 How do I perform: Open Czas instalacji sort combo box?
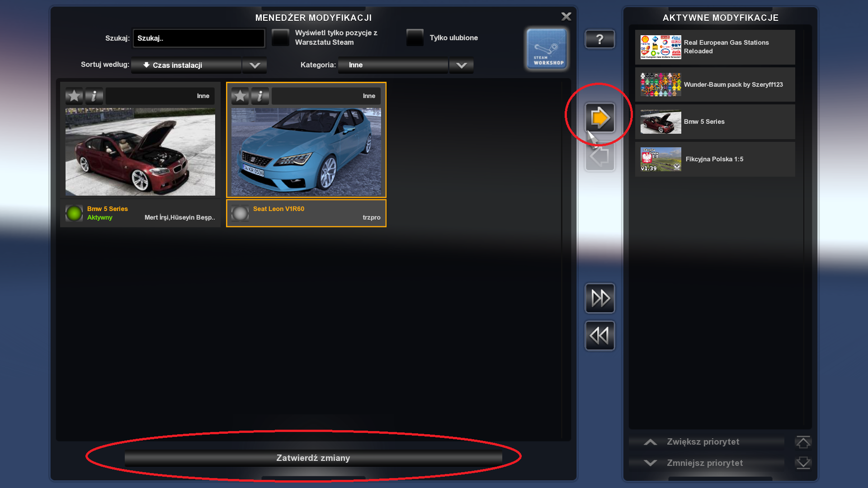tap(186, 65)
